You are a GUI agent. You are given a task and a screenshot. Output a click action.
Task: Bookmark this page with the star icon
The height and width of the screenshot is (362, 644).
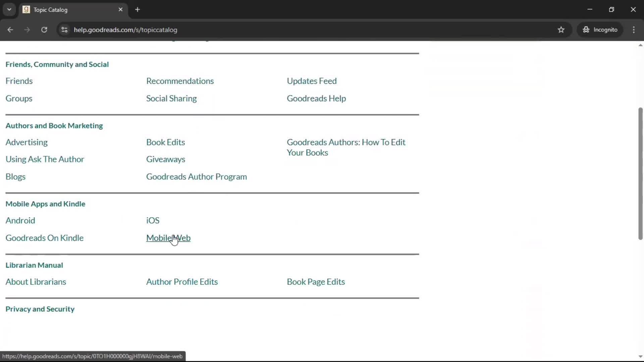(x=561, y=30)
